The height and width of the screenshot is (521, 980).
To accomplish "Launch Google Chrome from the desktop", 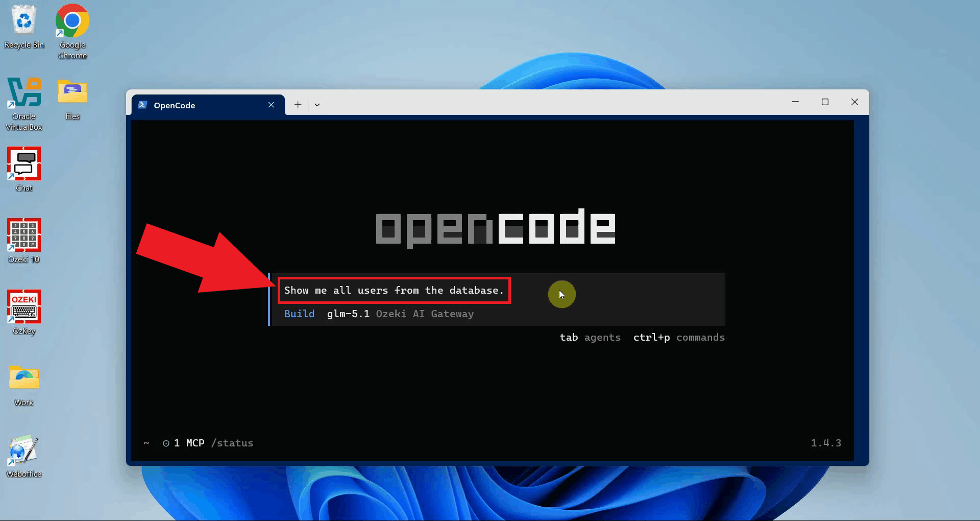I will (x=72, y=32).
